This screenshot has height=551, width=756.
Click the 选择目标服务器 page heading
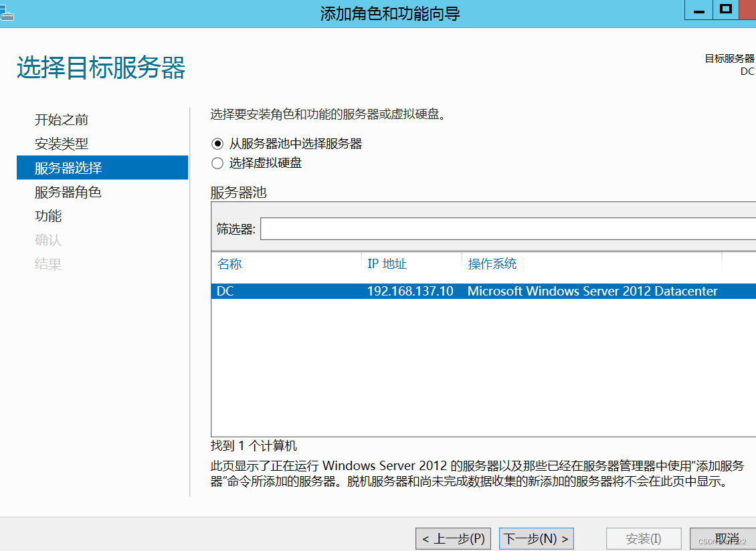click(101, 68)
